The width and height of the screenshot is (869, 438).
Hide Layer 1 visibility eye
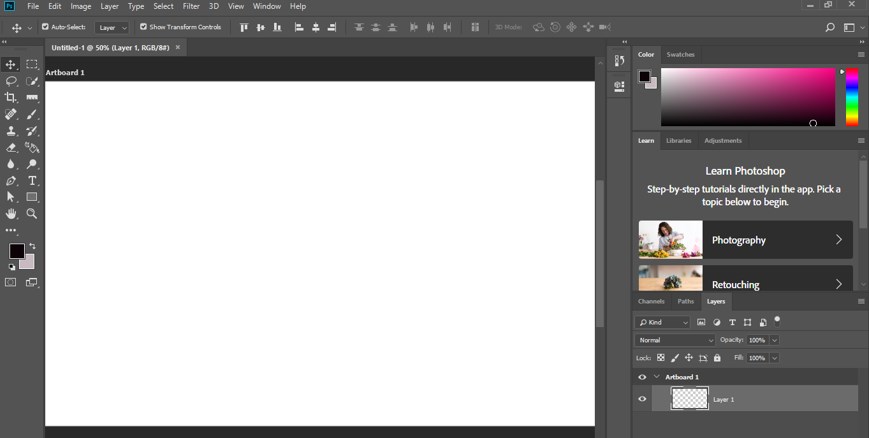[x=642, y=399]
